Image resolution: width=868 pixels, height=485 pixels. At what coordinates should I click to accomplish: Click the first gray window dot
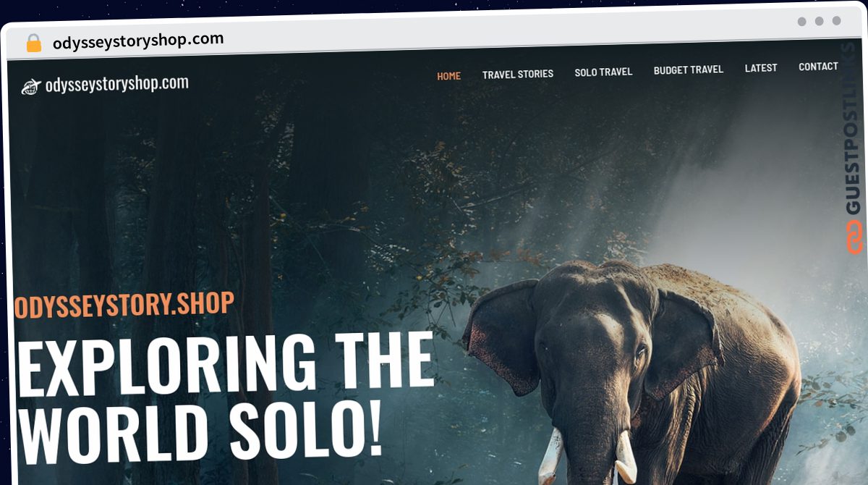tap(802, 22)
